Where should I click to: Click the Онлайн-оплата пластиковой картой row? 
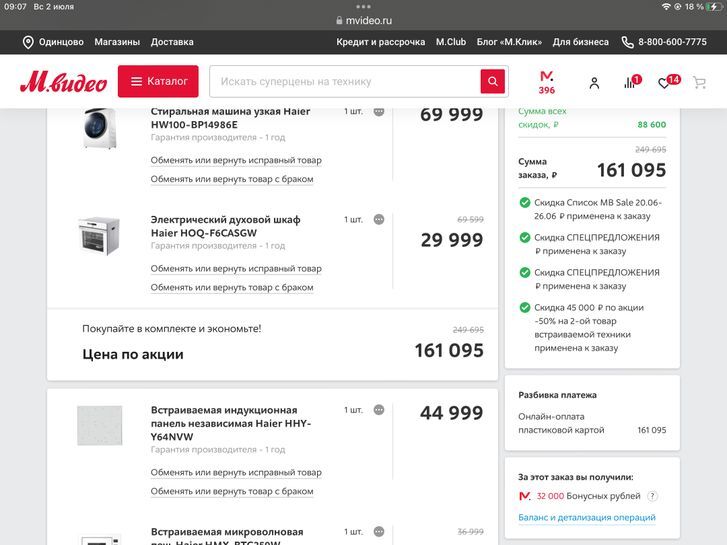pyautogui.click(x=592, y=423)
